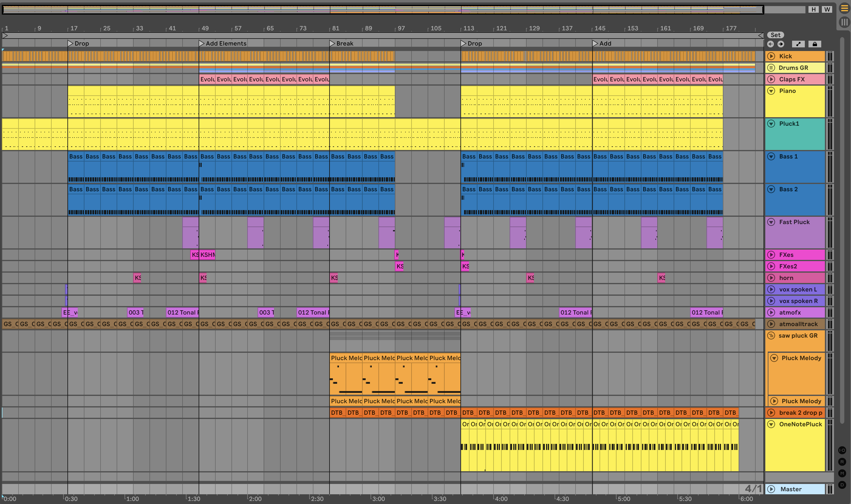Screen dimensions: 851x504
Task: Click the previous locator arrow button
Action: pos(771,44)
